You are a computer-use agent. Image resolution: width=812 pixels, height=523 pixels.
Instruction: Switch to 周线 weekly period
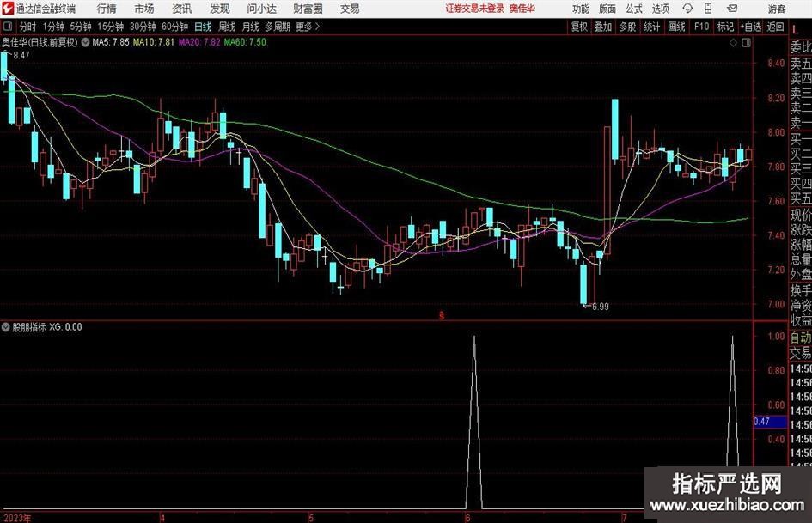(x=227, y=27)
